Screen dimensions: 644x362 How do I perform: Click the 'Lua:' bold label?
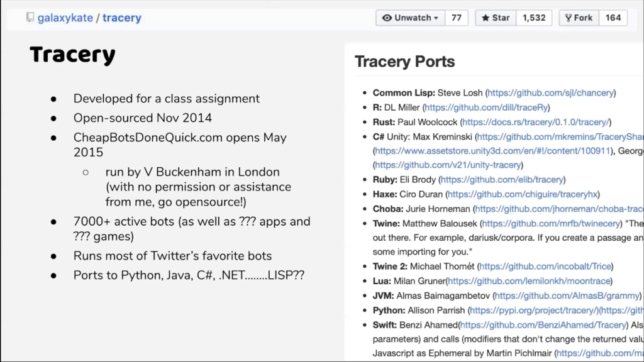(x=382, y=281)
